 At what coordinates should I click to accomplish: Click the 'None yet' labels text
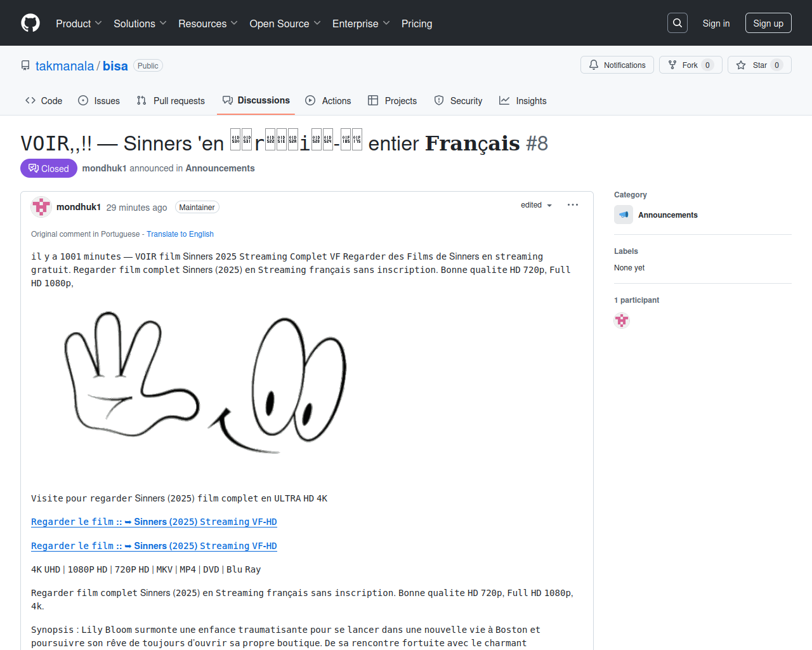click(x=629, y=268)
